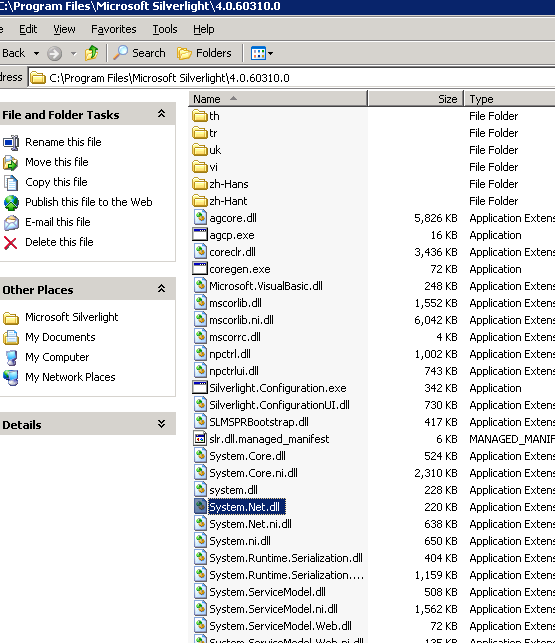Click the Up folder toolbar icon
The image size is (560, 643).
(91, 53)
